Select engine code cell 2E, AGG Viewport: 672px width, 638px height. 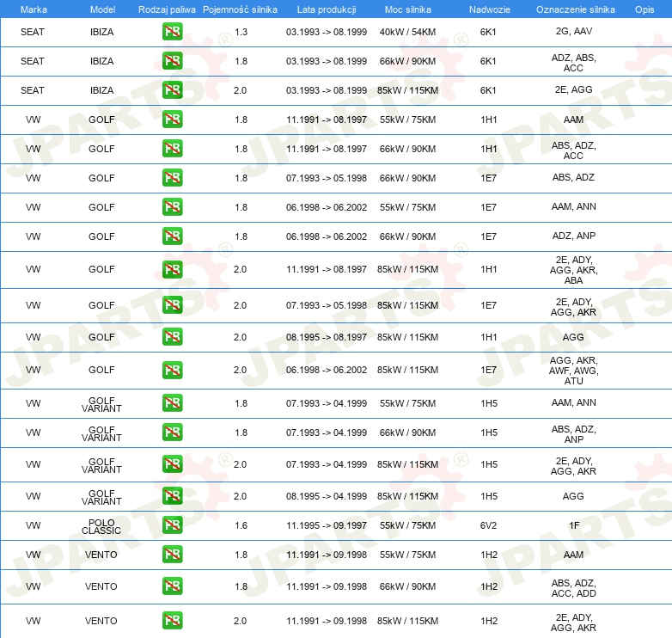point(573,89)
